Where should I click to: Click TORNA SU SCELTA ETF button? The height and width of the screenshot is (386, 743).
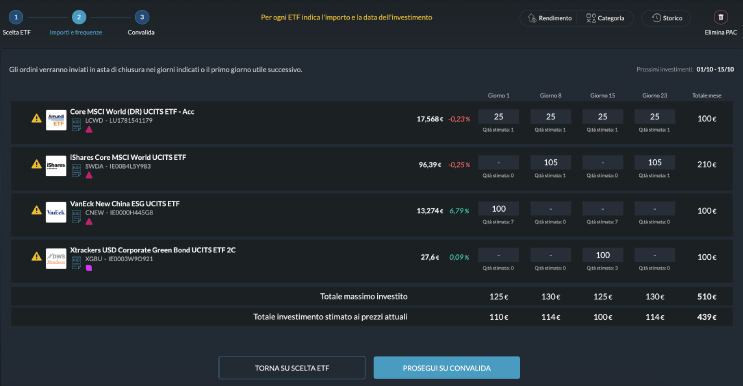pyautogui.click(x=292, y=368)
